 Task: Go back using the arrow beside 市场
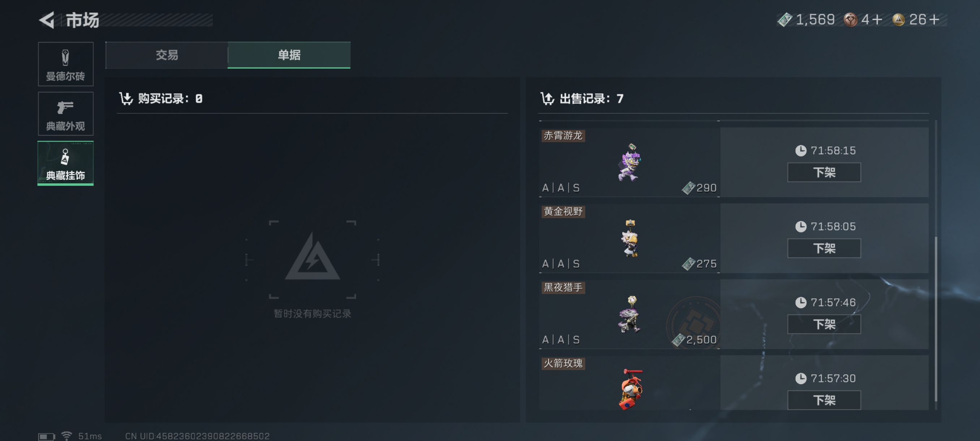click(x=47, y=20)
